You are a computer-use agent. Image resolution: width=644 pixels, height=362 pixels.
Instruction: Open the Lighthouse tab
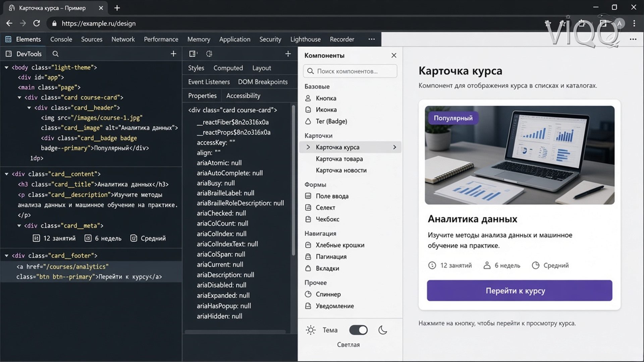[x=305, y=39]
